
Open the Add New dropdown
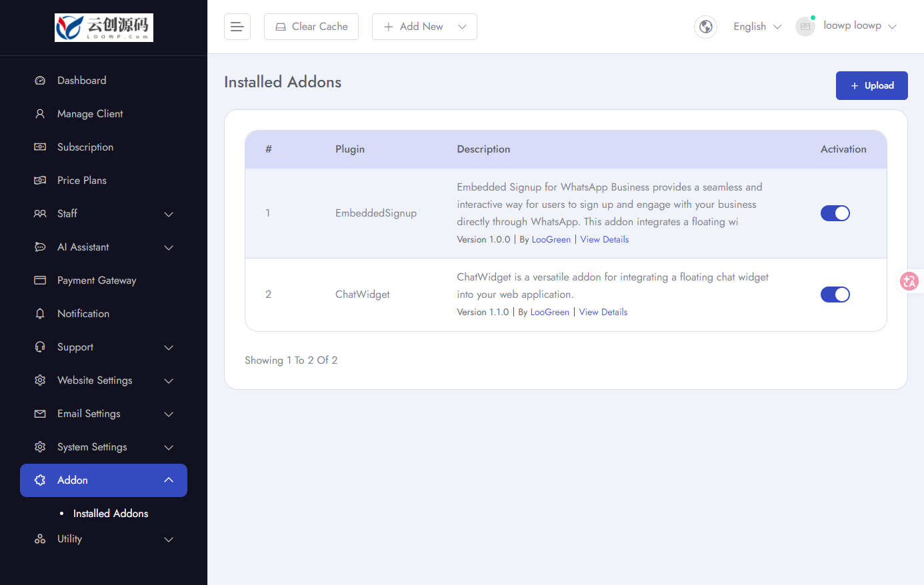click(425, 27)
